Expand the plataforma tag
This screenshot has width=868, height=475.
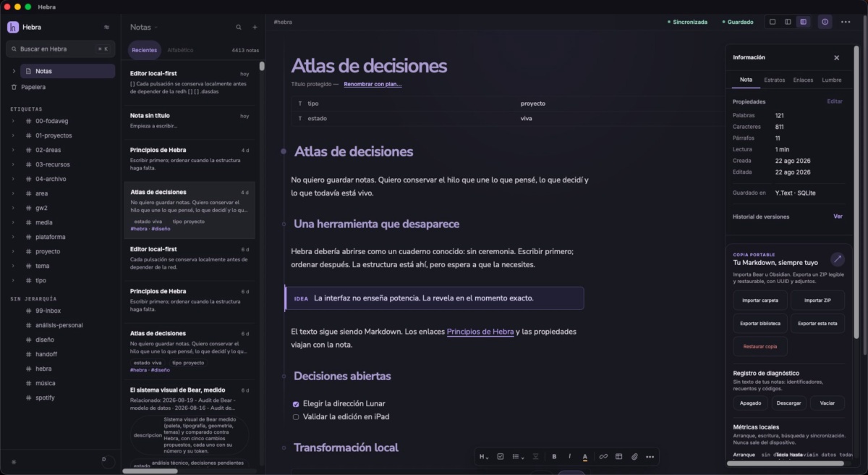[14, 237]
